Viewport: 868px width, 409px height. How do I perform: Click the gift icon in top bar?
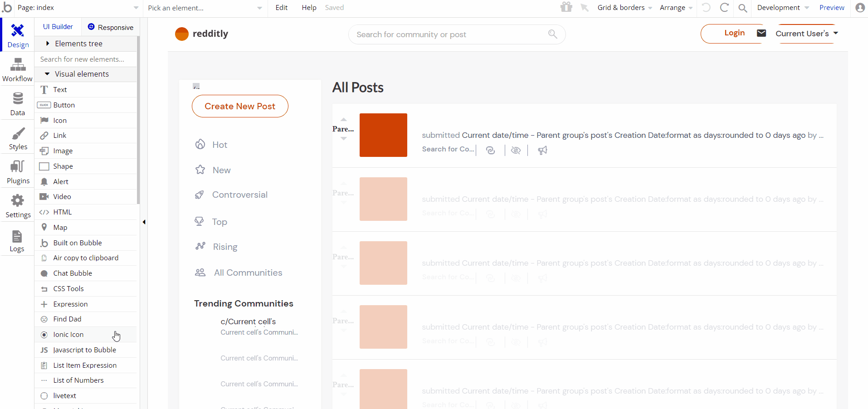coord(566,7)
